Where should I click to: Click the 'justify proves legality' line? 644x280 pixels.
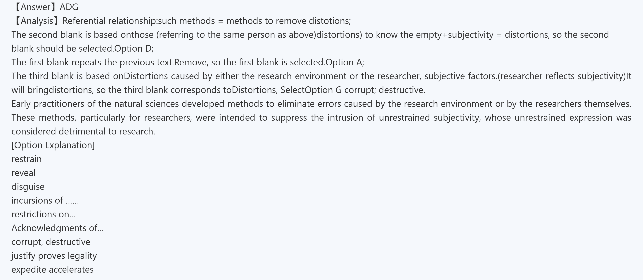click(x=54, y=256)
